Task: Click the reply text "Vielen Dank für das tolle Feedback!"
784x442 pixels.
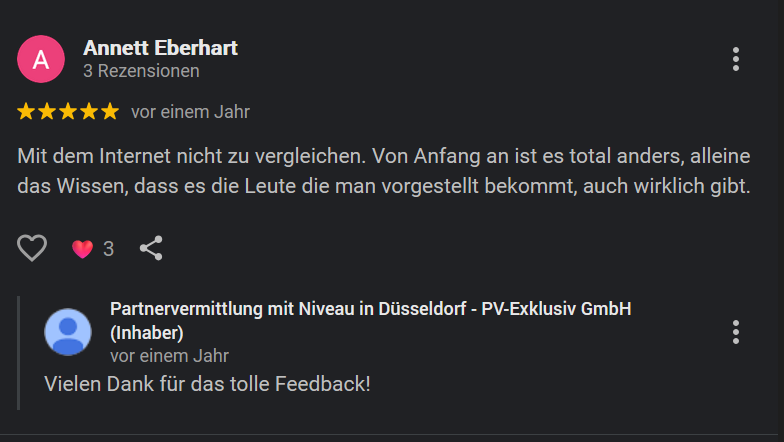Action: [208, 383]
